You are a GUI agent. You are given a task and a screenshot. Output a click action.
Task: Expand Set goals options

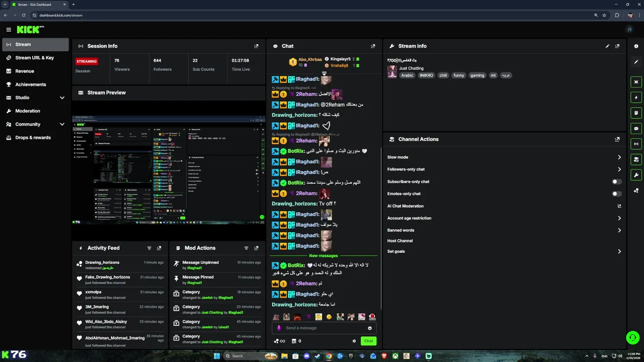click(619, 251)
